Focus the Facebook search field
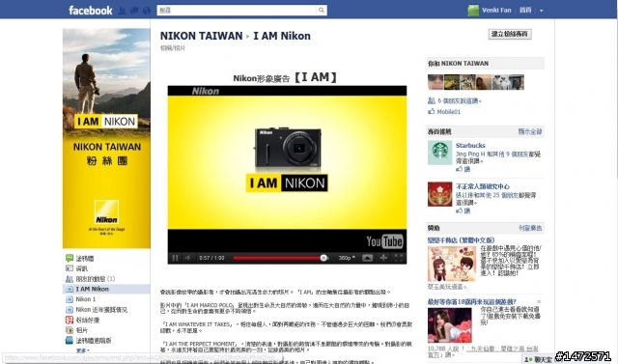 237,11
